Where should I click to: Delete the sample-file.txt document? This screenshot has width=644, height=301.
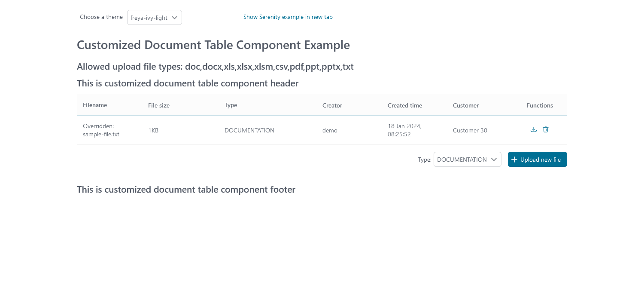pos(546,129)
